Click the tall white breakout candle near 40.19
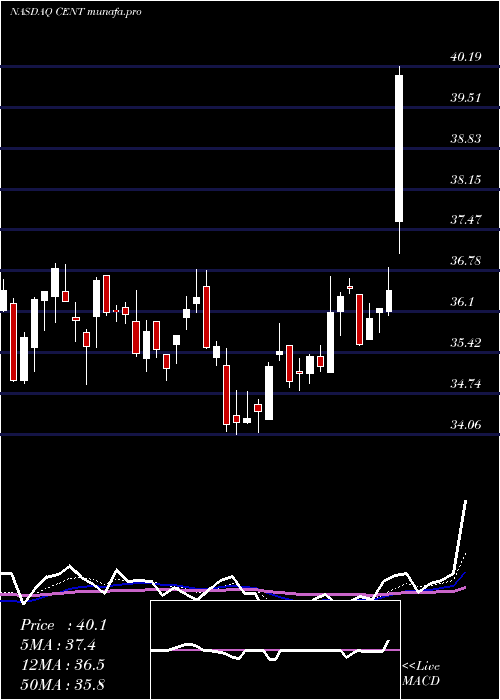 [x=399, y=148]
